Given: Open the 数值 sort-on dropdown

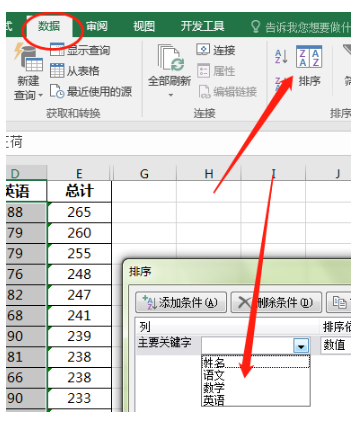Looking at the screenshot, I should pyautogui.click(x=336, y=345).
